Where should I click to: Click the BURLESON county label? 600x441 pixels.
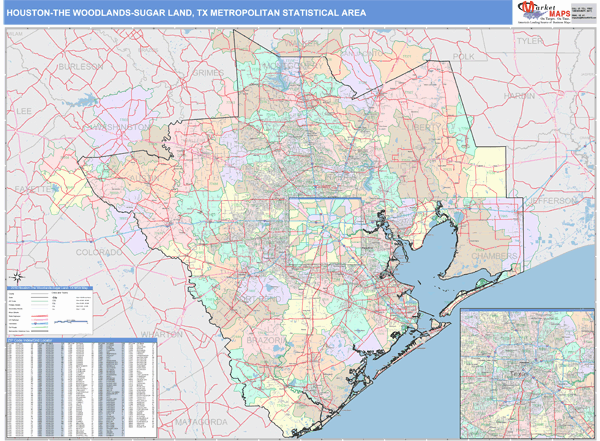81,67
